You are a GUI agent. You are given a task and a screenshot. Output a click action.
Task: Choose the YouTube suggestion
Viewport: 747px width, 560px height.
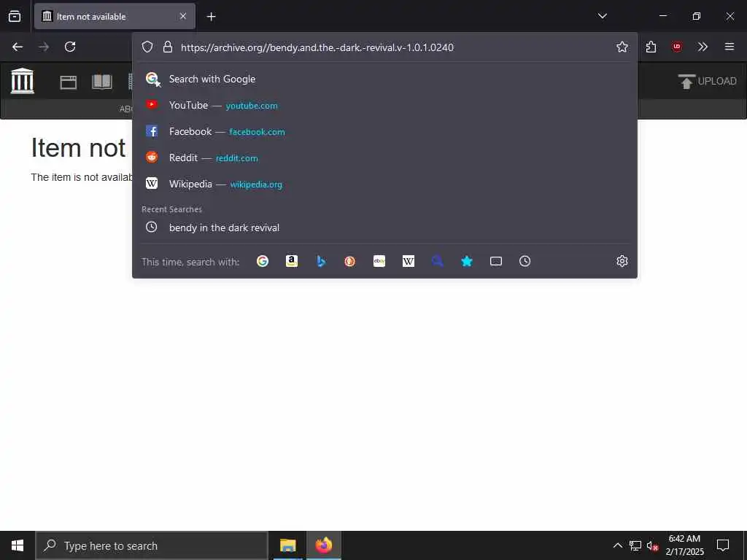pos(384,105)
